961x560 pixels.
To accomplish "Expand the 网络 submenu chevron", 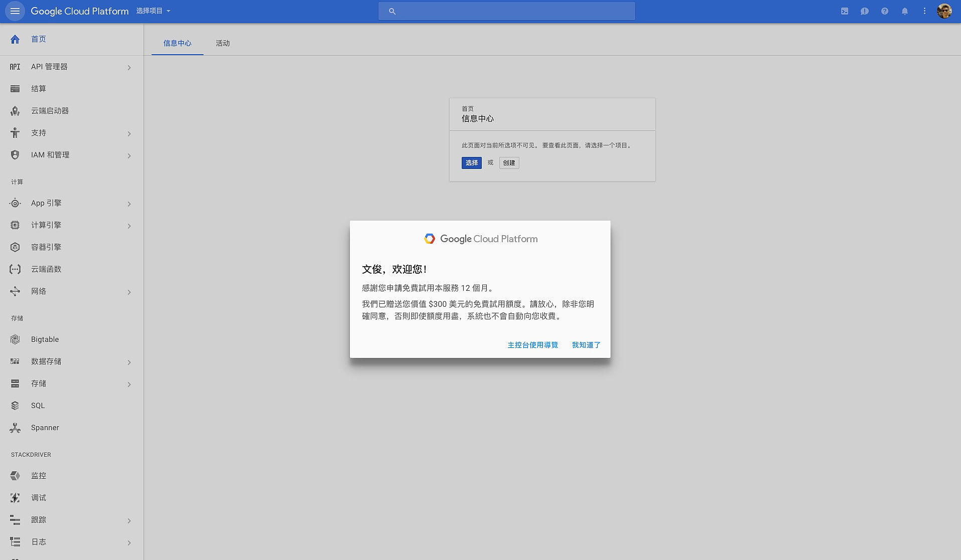I will tap(129, 292).
